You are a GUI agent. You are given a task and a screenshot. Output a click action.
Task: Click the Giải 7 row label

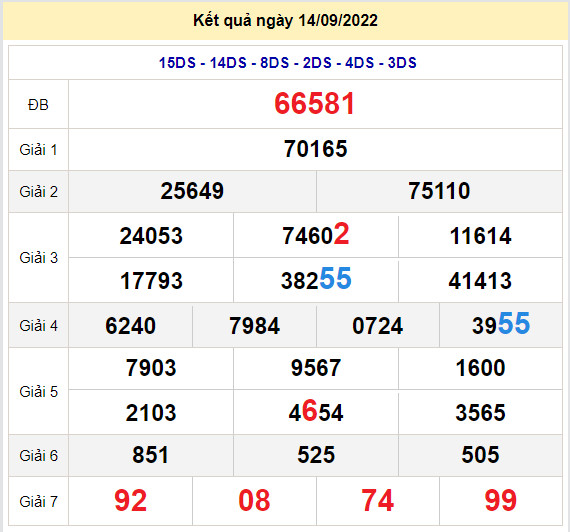(x=38, y=501)
